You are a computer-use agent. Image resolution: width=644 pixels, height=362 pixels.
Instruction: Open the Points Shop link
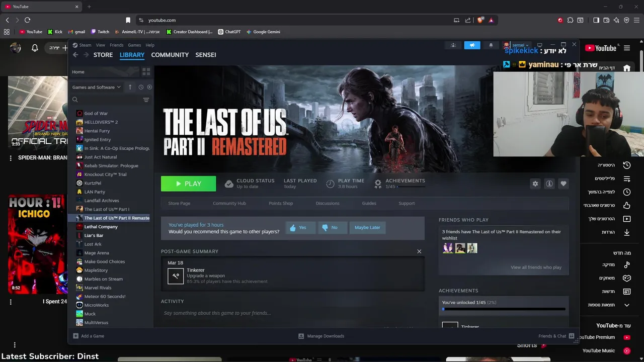click(x=281, y=203)
